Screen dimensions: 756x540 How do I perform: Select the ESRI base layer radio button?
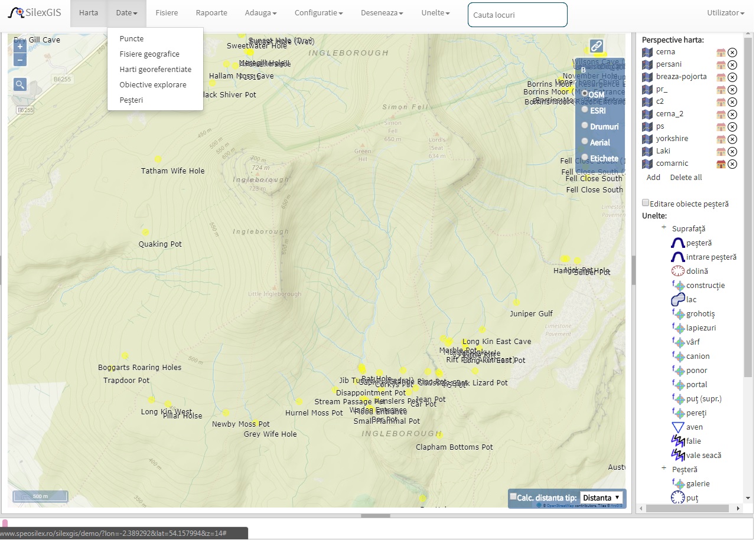coord(585,110)
